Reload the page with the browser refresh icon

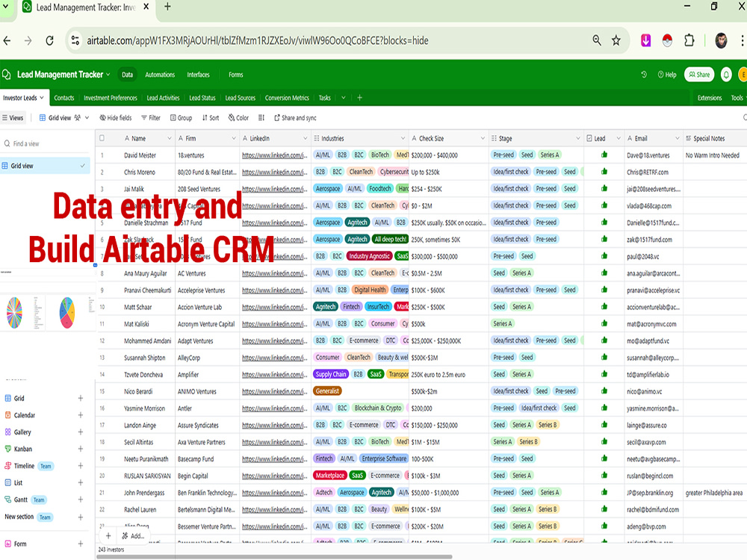point(49,41)
